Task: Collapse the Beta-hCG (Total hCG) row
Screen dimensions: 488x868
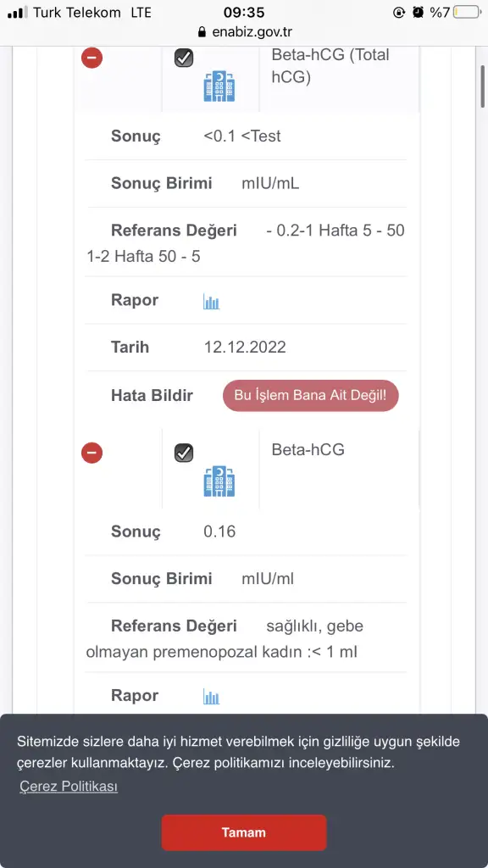Action: (91, 58)
